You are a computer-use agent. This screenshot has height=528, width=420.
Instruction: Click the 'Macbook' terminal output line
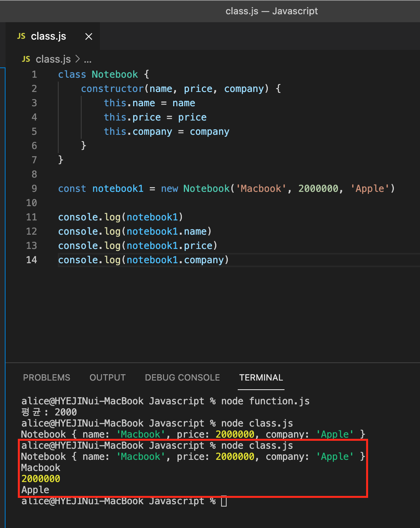[41, 468]
